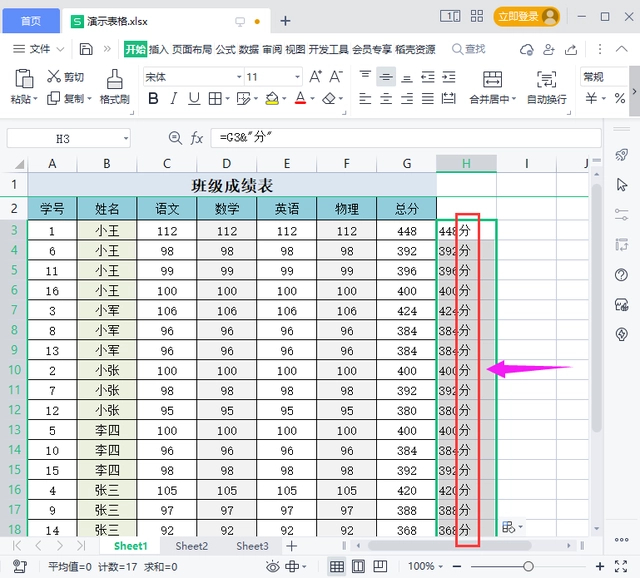Open the font size dropdown
Screen dimensions: 640x578
pyautogui.click(x=297, y=77)
